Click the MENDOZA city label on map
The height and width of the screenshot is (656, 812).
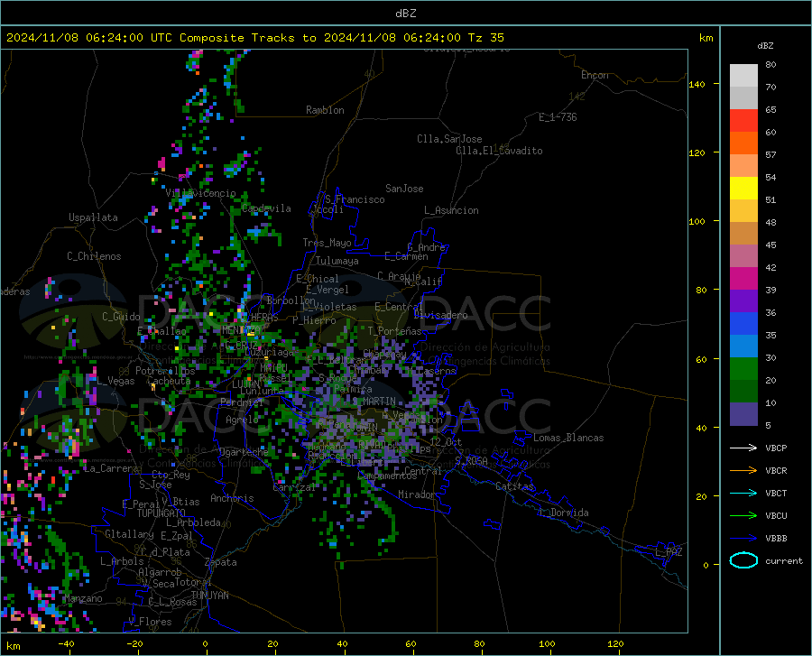tap(240, 329)
